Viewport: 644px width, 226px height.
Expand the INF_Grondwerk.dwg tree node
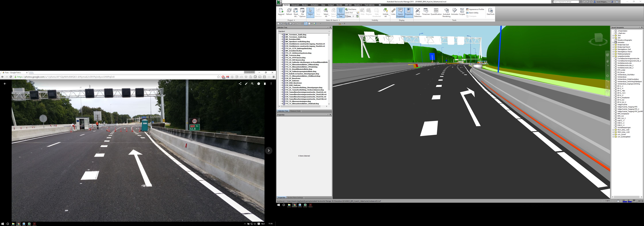282,51
